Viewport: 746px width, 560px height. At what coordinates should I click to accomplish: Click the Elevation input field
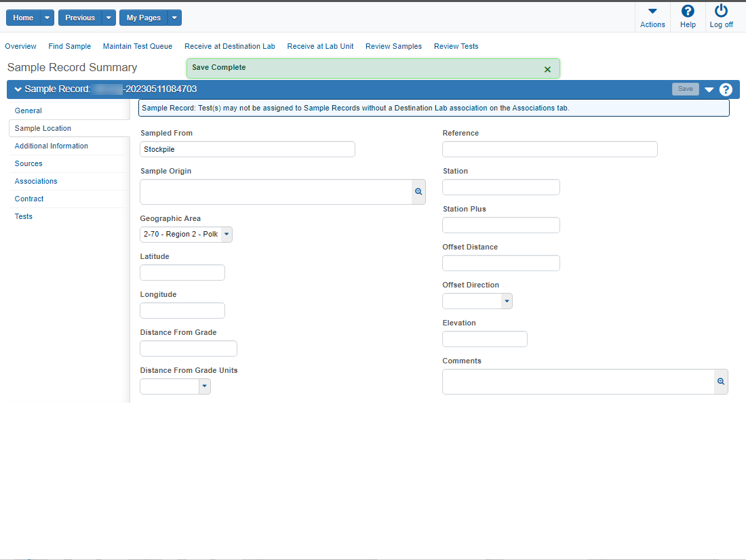tap(485, 339)
